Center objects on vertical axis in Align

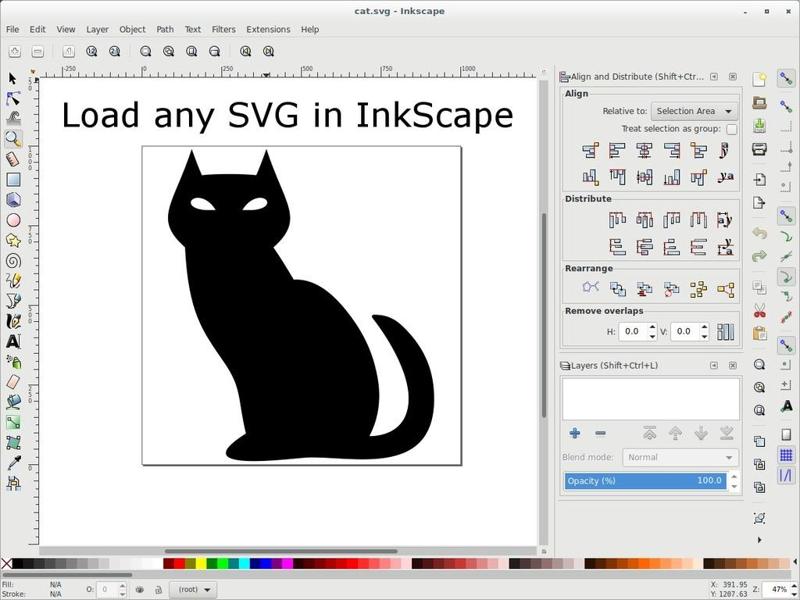tap(644, 151)
